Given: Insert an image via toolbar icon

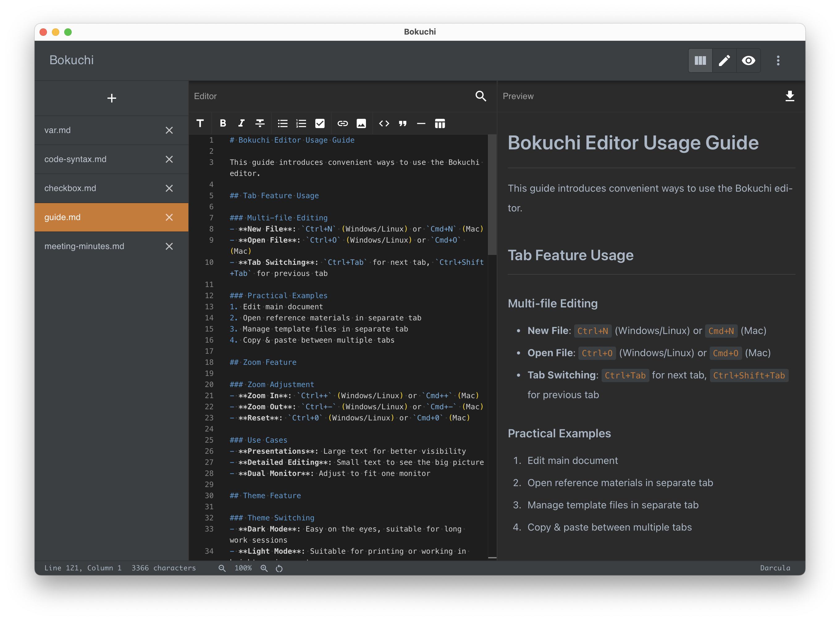Looking at the screenshot, I should click(x=361, y=123).
